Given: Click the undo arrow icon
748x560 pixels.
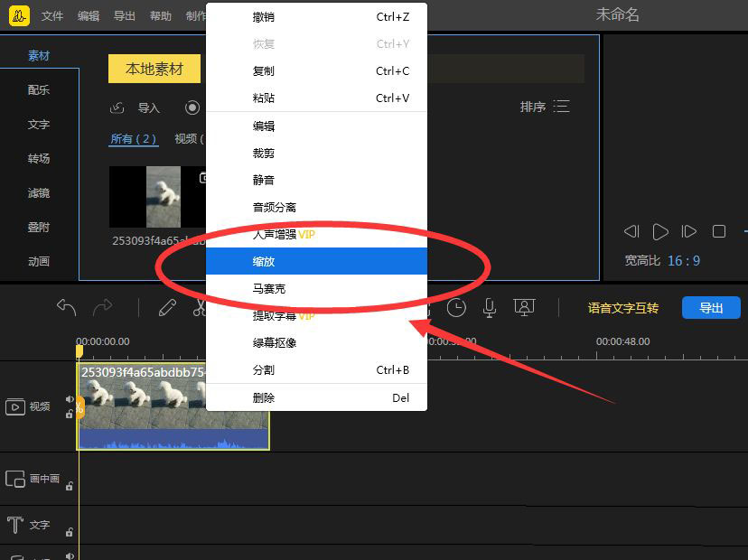Looking at the screenshot, I should pyautogui.click(x=66, y=308).
